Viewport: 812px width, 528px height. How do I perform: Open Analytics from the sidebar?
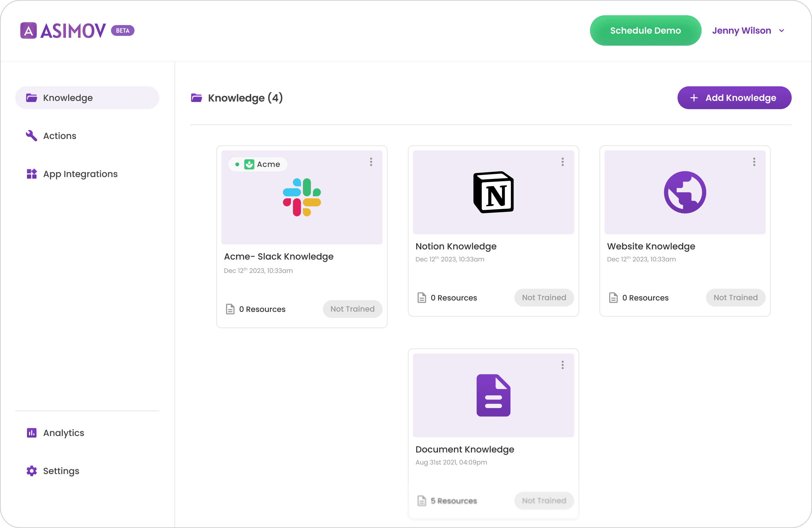coord(63,433)
